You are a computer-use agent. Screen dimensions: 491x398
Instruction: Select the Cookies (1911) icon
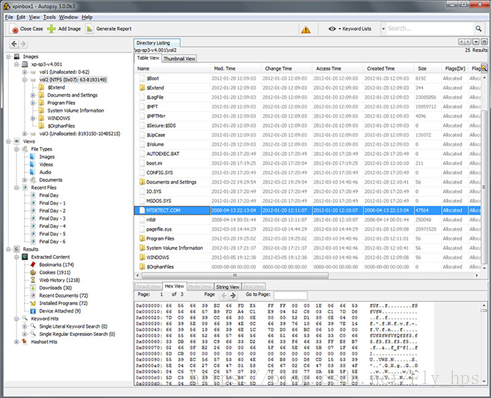(x=33, y=272)
